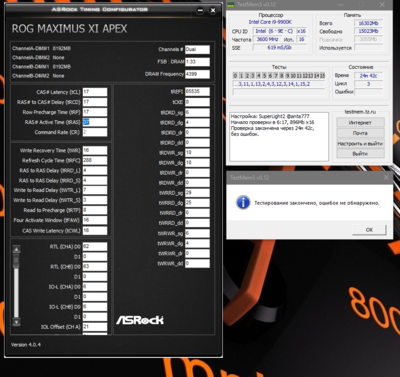Open the Интернет button in TestMem5

coord(360,123)
